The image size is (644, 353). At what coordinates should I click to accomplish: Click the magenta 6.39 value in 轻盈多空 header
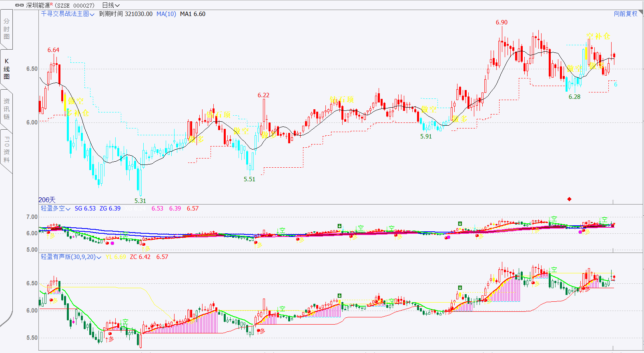[175, 208]
